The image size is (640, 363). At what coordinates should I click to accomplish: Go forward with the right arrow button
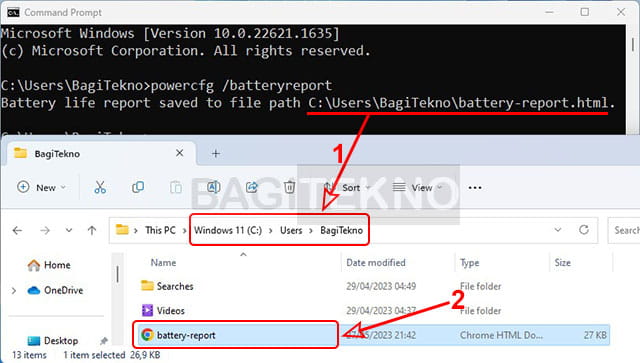pos(45,231)
